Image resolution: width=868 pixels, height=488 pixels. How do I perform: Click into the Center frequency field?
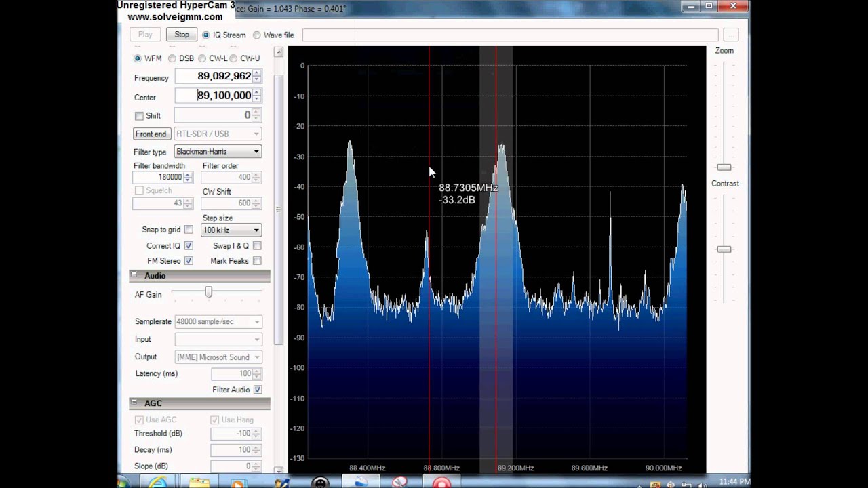214,96
